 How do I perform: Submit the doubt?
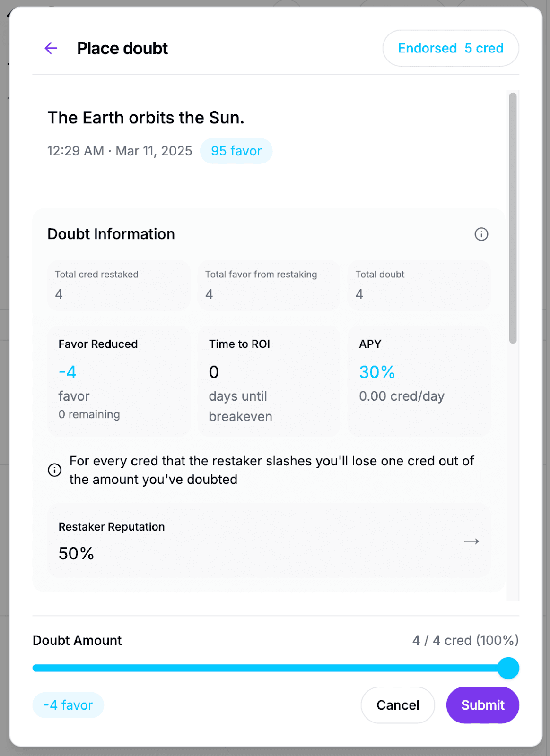tap(482, 705)
